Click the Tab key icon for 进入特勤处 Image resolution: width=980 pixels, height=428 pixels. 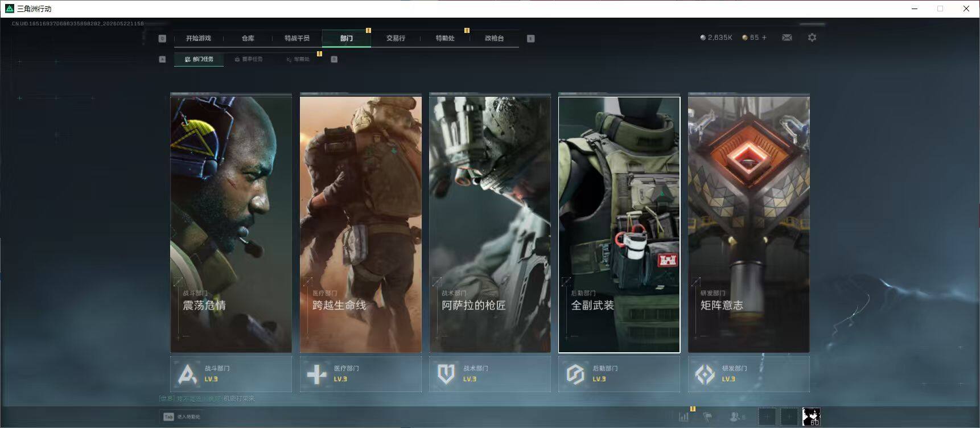(x=168, y=417)
